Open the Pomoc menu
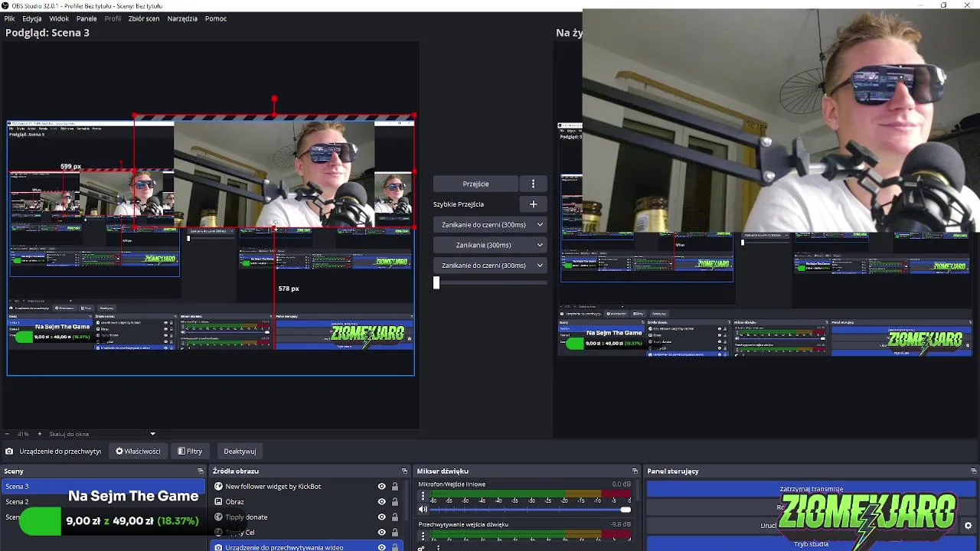 coord(216,18)
